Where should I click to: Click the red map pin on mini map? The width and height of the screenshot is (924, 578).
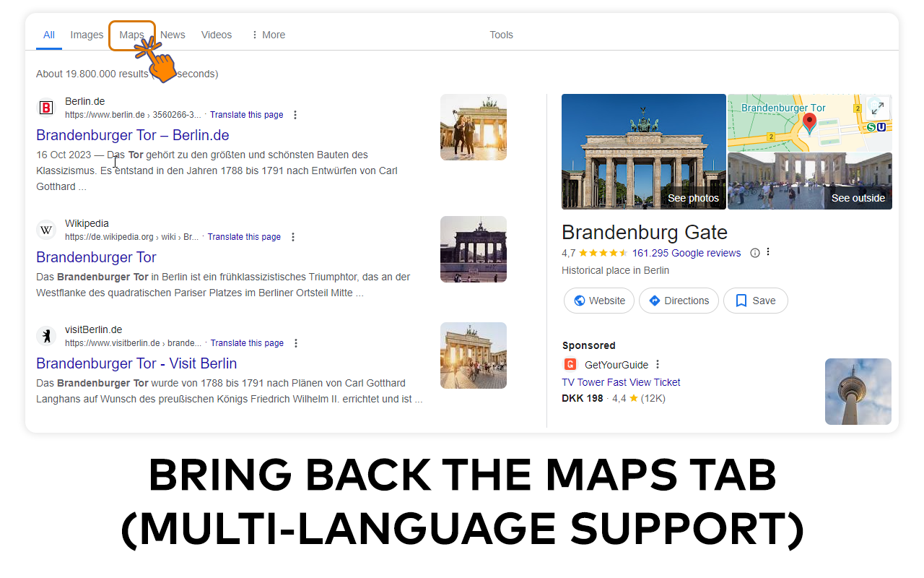809,124
